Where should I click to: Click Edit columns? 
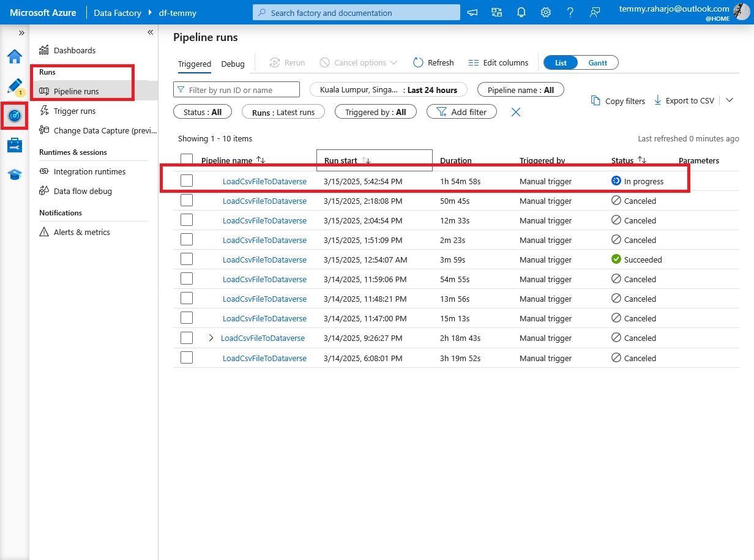(498, 62)
